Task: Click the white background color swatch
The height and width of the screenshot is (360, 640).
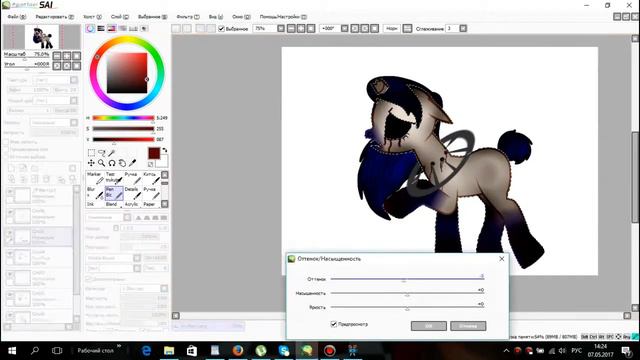Action: pos(162,162)
